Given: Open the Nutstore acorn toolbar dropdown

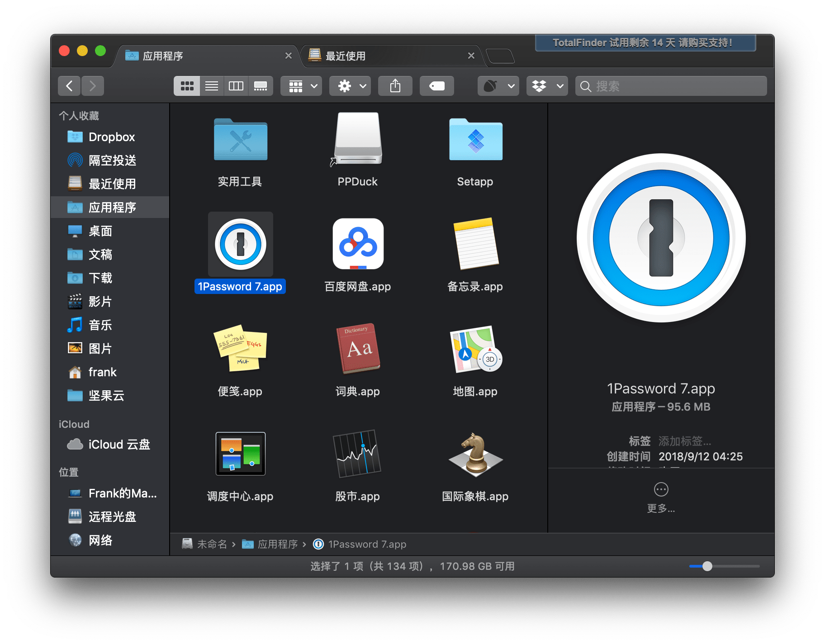Looking at the screenshot, I should pyautogui.click(x=498, y=86).
